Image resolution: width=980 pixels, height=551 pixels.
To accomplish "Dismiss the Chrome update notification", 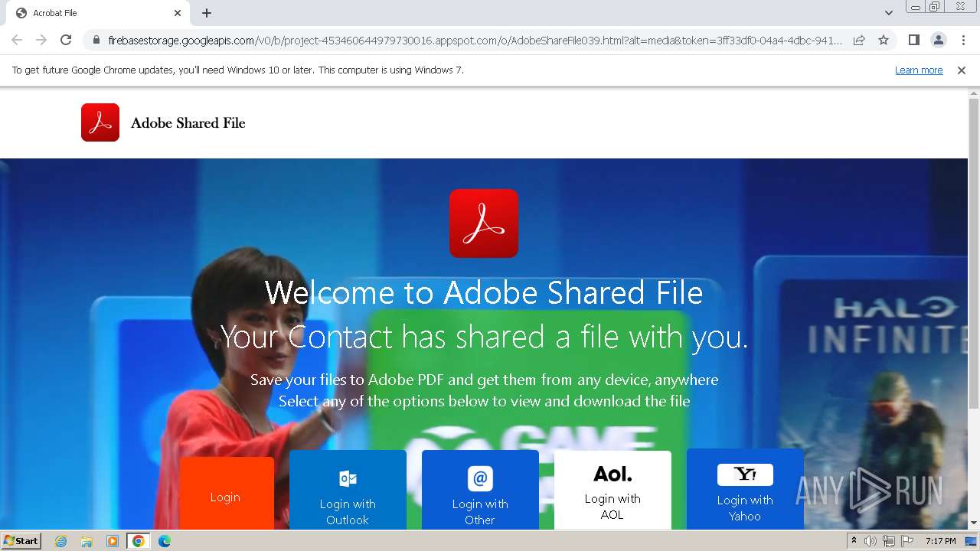I will [962, 70].
